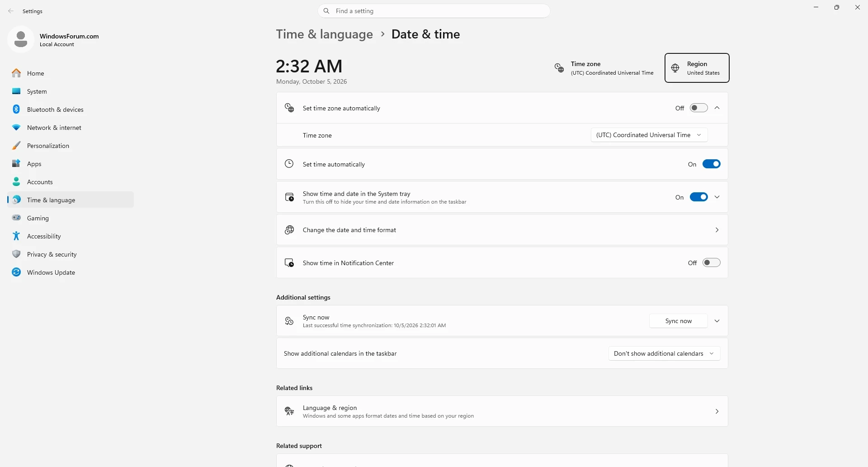
Task: Open the additional calendars dropdown
Action: [x=664, y=353]
